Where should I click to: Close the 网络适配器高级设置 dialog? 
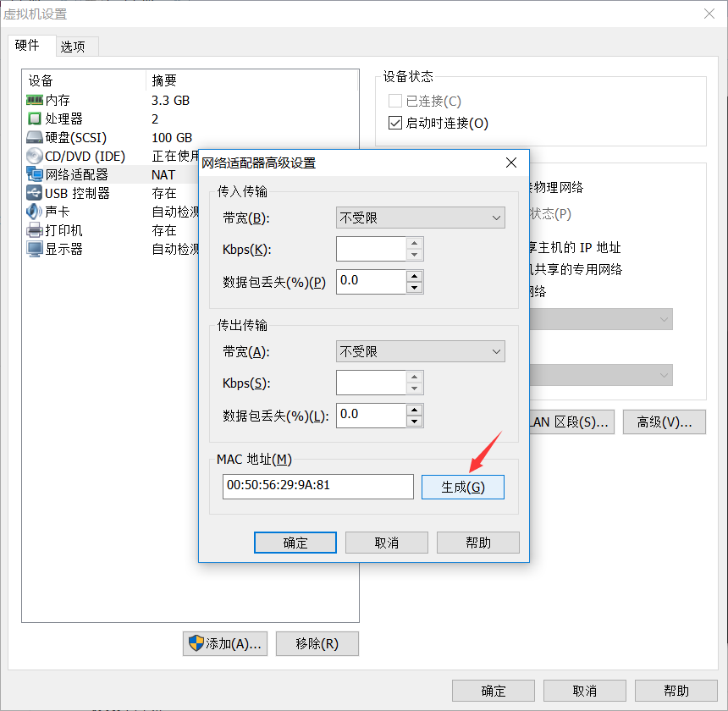point(511,163)
